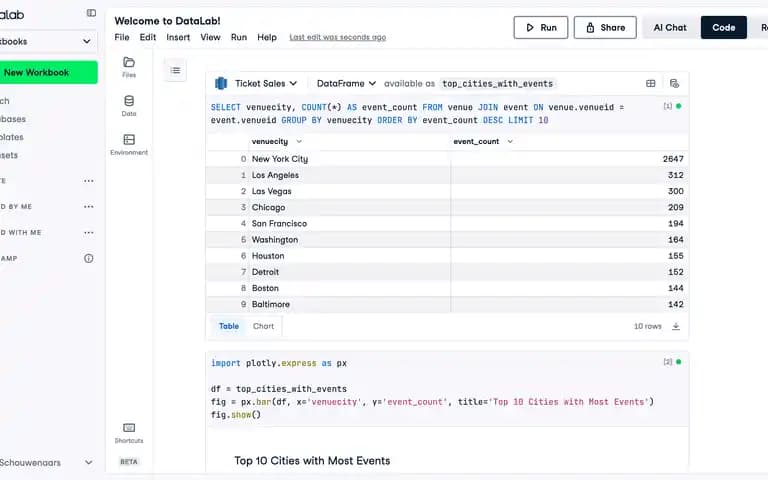This screenshot has width=768, height=480.
Task: Open the first three-dots menu in sidebar
Action: pyautogui.click(x=89, y=181)
